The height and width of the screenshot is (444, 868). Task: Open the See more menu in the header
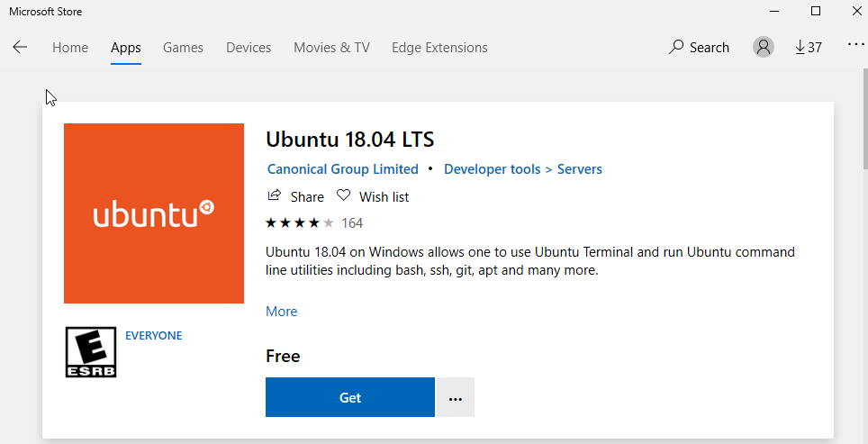[855, 45]
